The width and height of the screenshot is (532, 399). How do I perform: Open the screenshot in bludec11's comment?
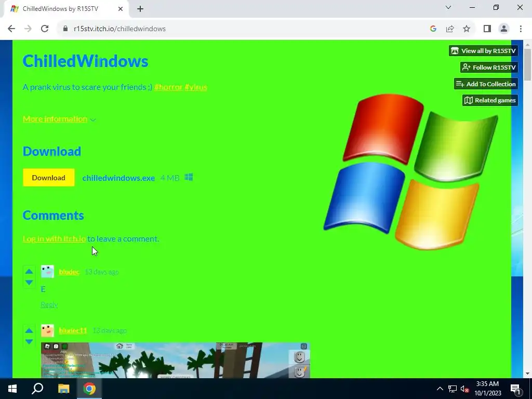[176, 360]
